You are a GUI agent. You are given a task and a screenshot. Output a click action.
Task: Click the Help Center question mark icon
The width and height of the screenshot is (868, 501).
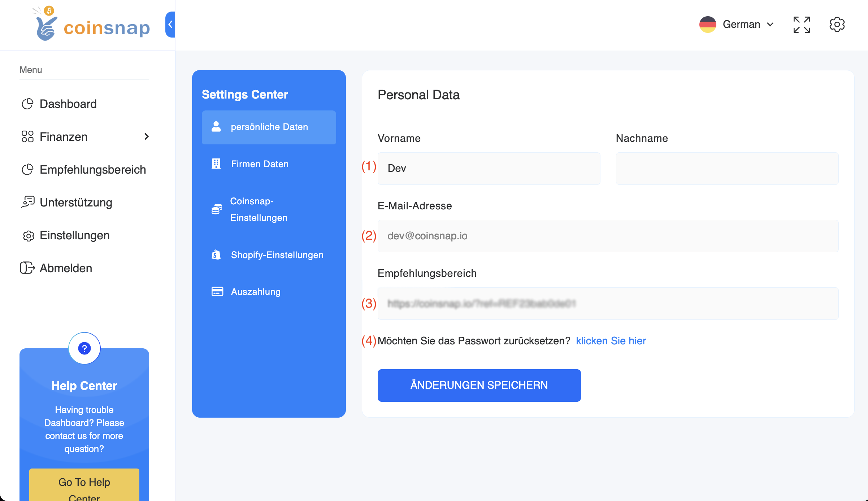coord(85,348)
